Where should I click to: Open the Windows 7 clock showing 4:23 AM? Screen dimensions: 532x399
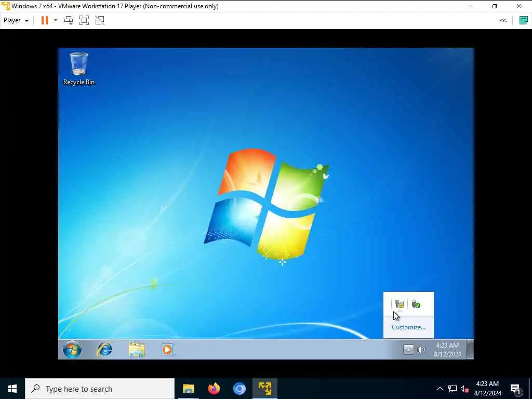click(447, 350)
